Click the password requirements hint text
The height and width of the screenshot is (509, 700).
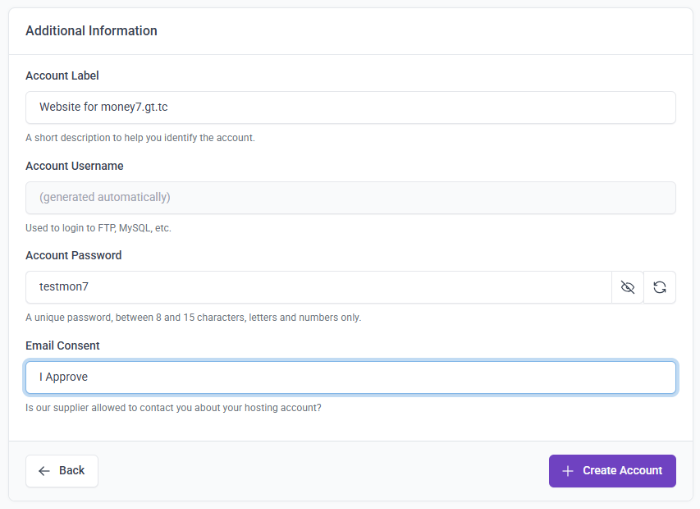tap(193, 317)
